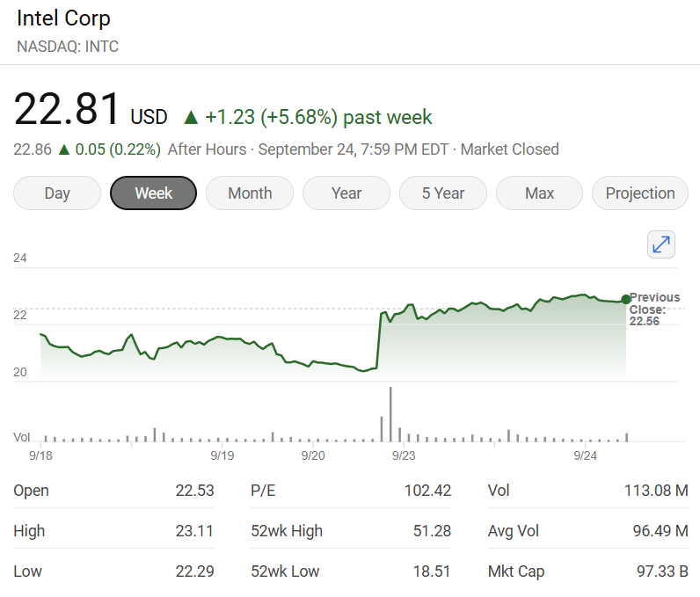Show the Year chart range
This screenshot has width=700, height=597.
tap(346, 193)
